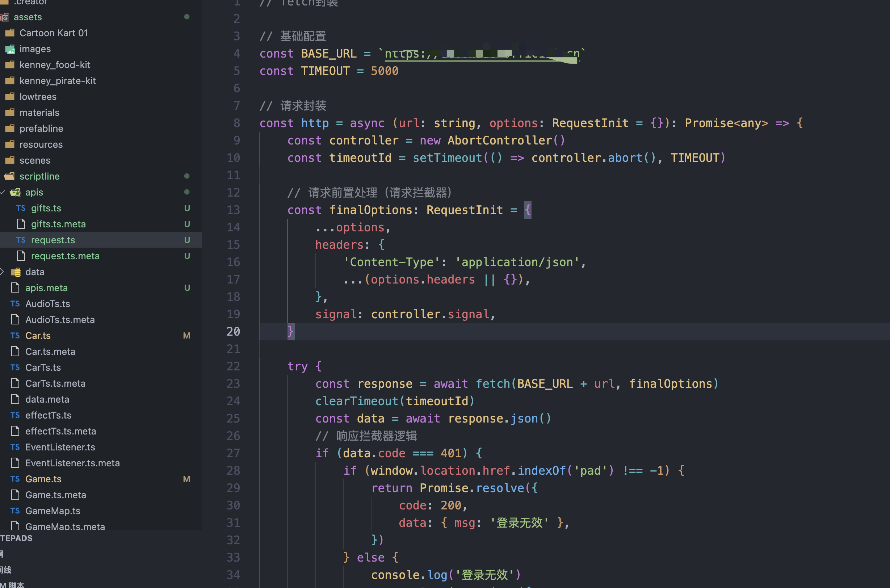Click the file icon beside gifts.ts.meta
The height and width of the screenshot is (588, 890).
21,224
